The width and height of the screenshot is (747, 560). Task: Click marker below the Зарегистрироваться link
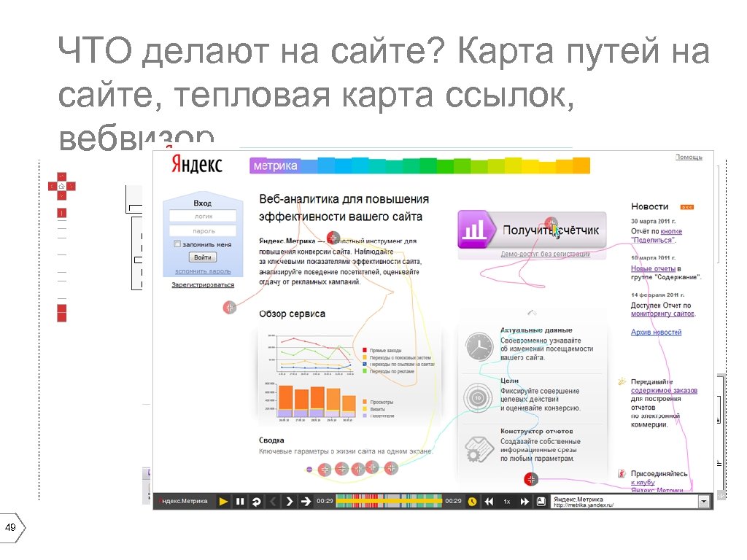coord(230,308)
